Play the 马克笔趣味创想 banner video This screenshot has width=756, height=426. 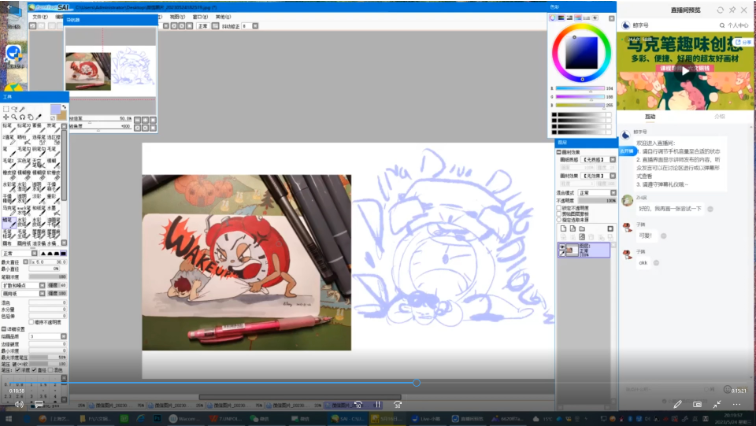click(685, 71)
